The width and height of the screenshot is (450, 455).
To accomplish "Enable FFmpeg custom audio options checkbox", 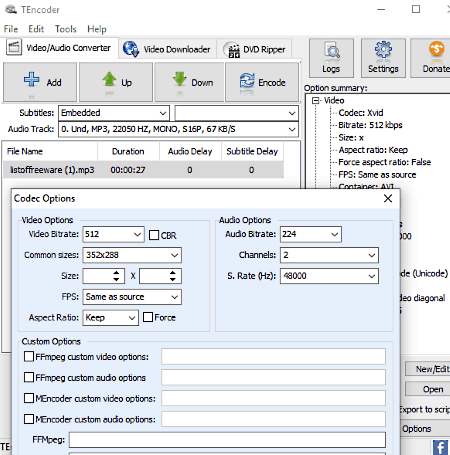I will [29, 377].
